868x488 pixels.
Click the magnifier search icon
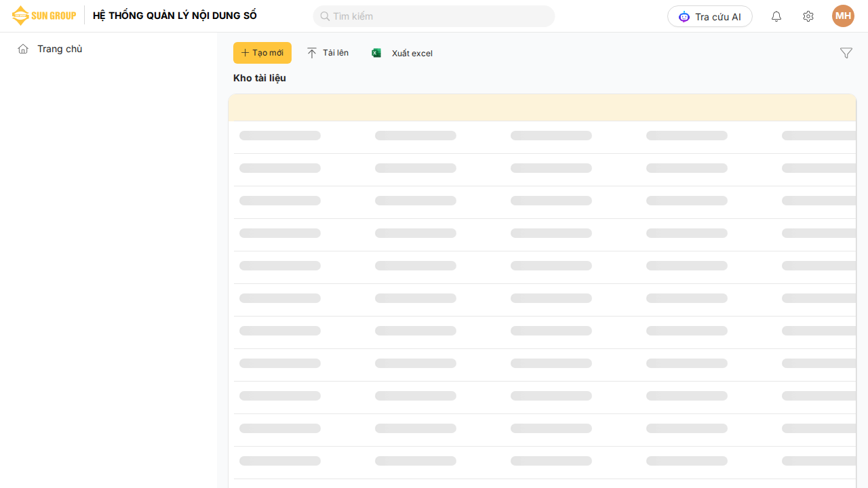(x=325, y=16)
